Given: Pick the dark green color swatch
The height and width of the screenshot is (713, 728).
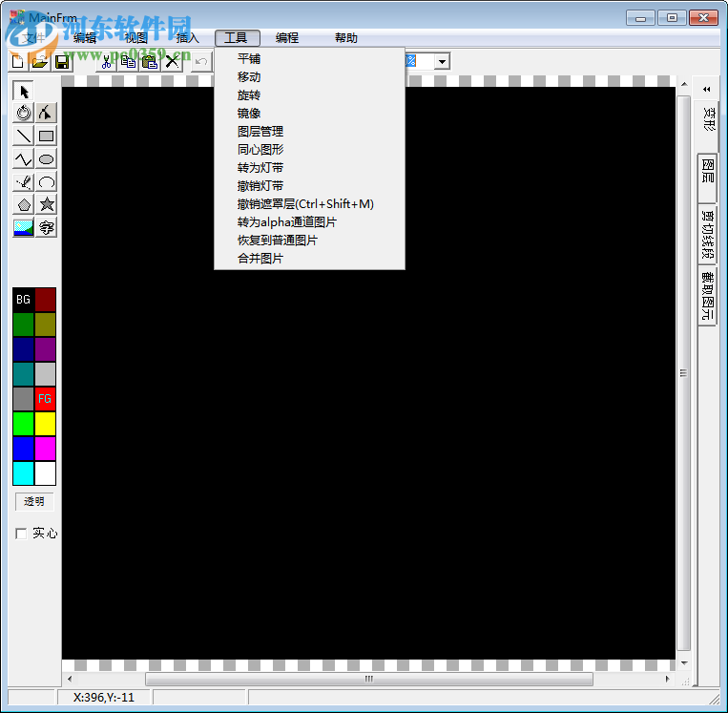Looking at the screenshot, I should pos(23,325).
